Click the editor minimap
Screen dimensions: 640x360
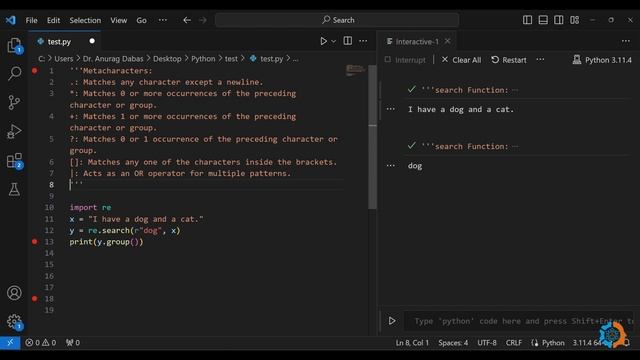[356, 70]
